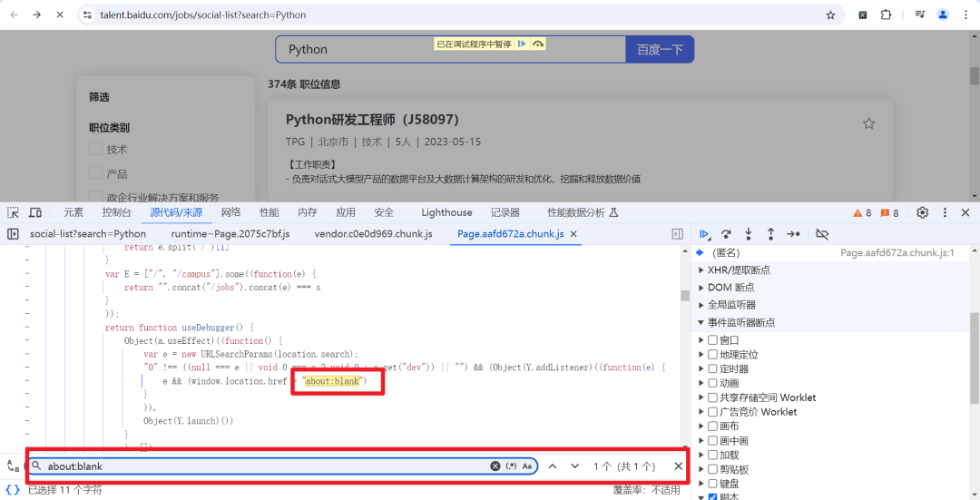Bookmark this page with the star icon
Screen dimensions: 980x500
(x=830, y=15)
